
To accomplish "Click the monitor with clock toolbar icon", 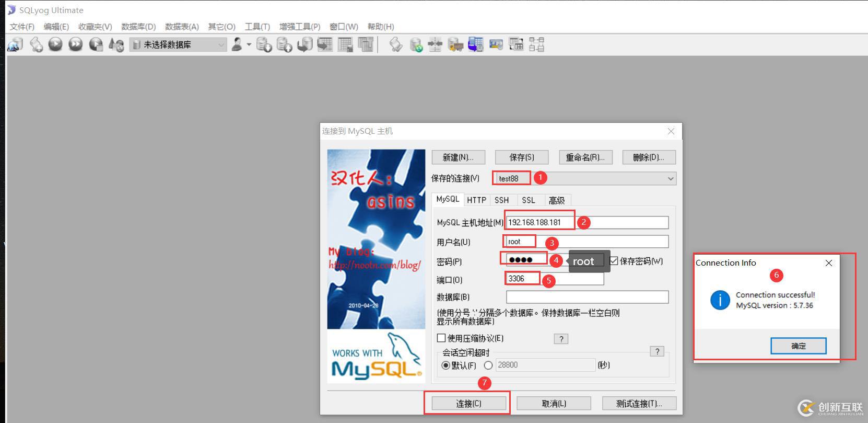I will [x=476, y=45].
